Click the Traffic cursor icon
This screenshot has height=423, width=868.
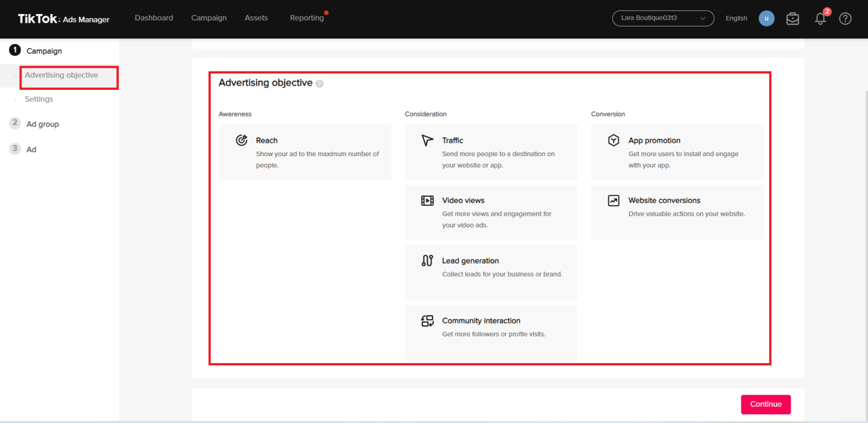pos(427,140)
